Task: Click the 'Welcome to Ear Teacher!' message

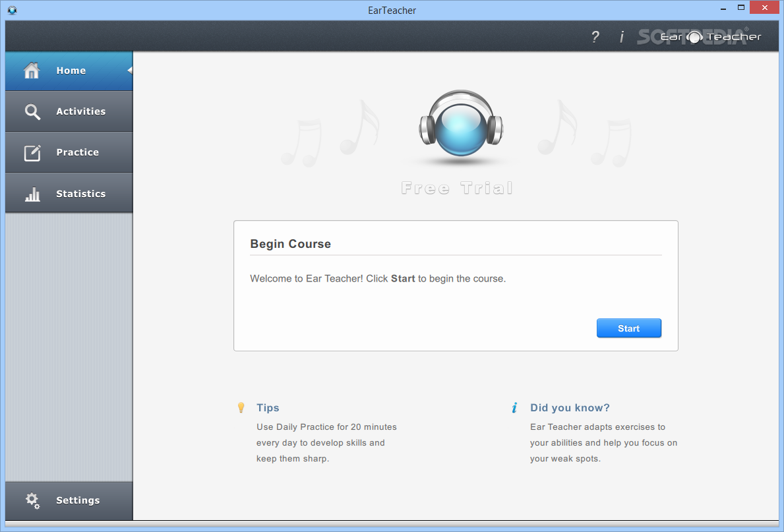Action: [x=378, y=278]
